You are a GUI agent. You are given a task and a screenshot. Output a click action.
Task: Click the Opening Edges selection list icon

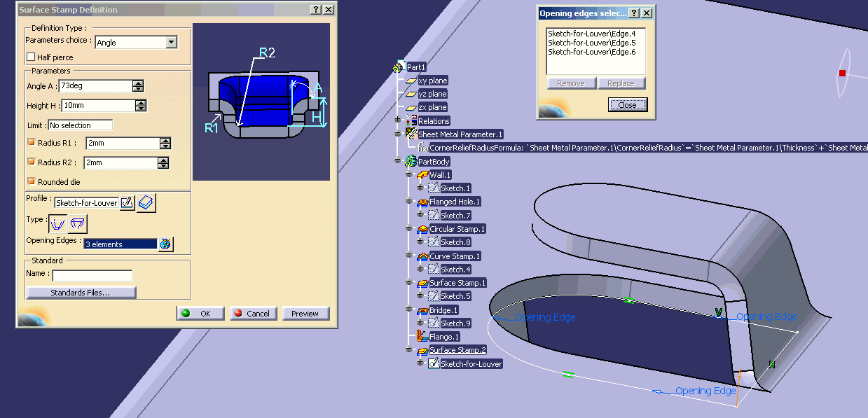coord(166,244)
